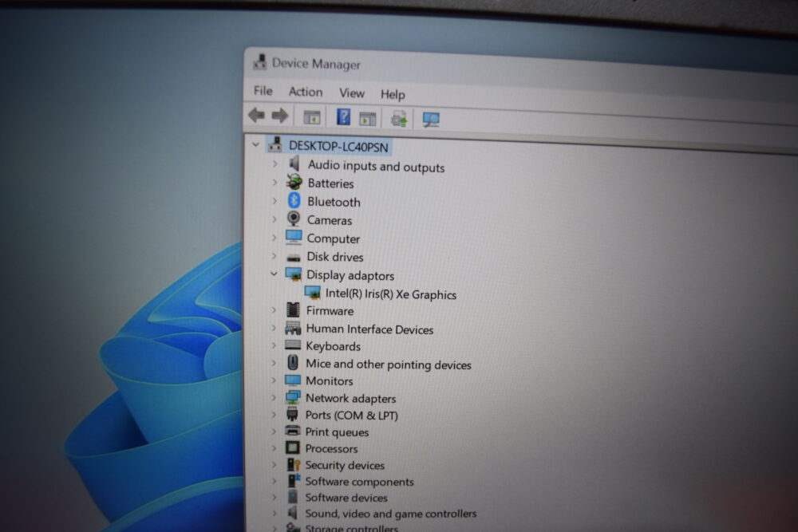Click the speaker icon for Audio inputs

[294, 164]
